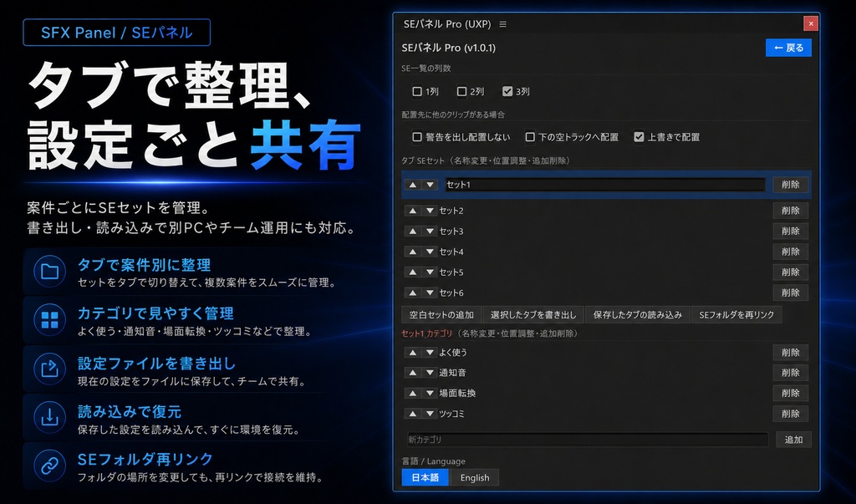Select the セット6 row name
Screen dimensions: 856x504
click(451, 293)
